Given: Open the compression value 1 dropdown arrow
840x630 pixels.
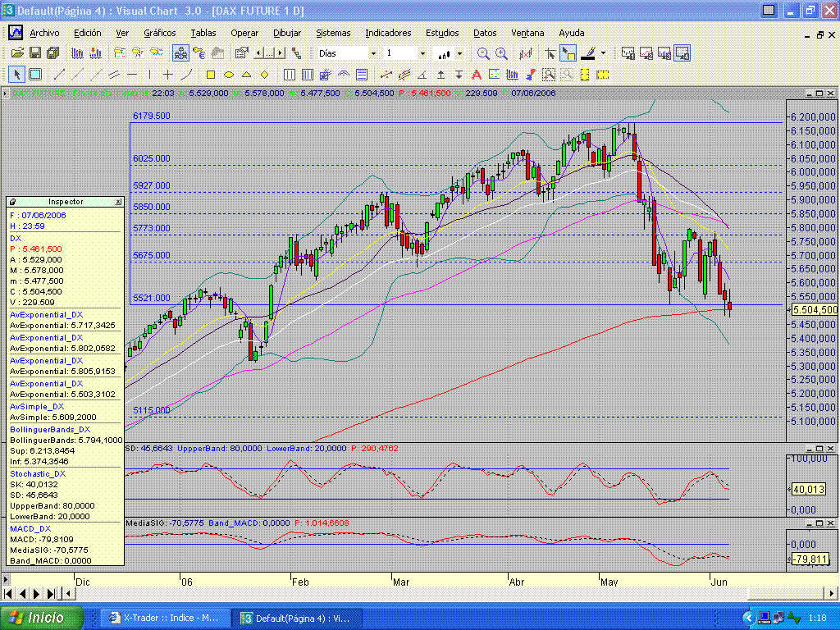Looking at the screenshot, I should (422, 53).
